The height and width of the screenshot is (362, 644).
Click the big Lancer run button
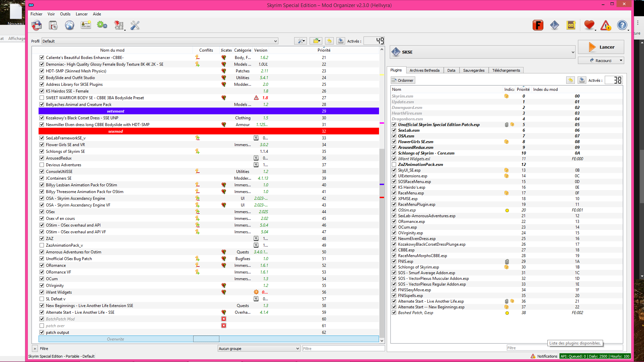601,47
